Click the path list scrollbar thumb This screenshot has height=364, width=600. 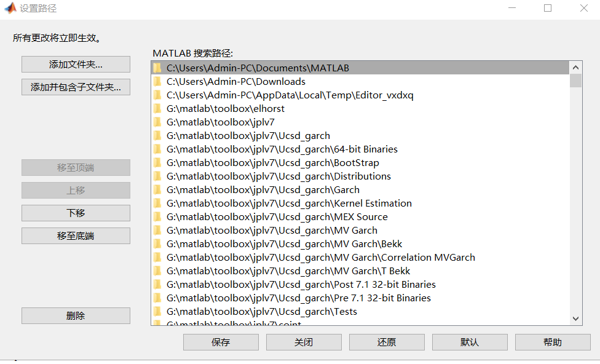pyautogui.click(x=575, y=81)
